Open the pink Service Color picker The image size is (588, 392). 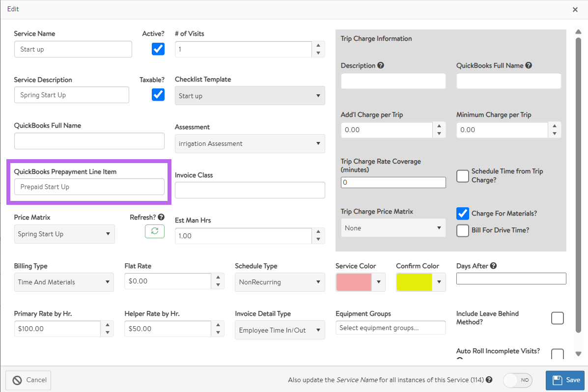click(360, 282)
